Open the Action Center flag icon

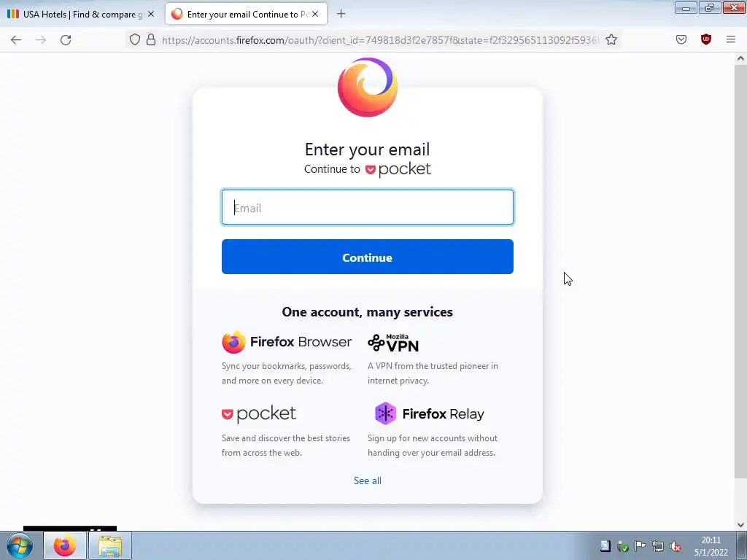640,546
